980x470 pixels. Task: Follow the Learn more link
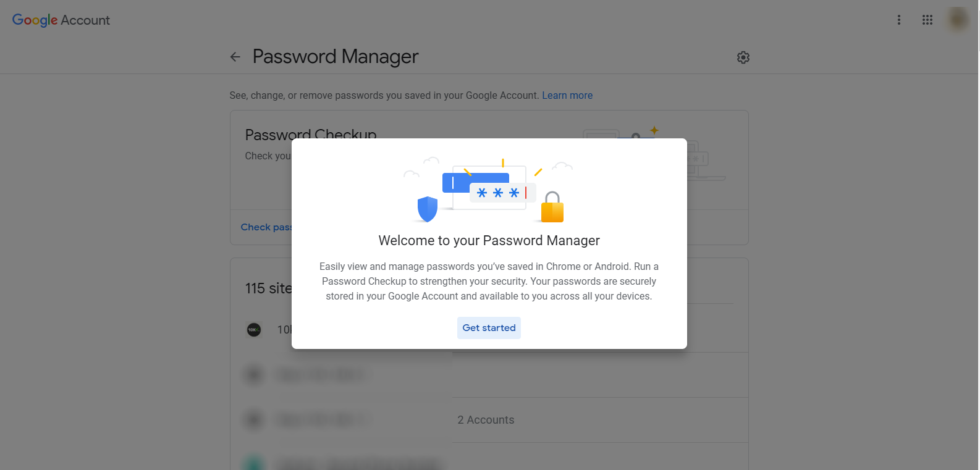click(567, 96)
